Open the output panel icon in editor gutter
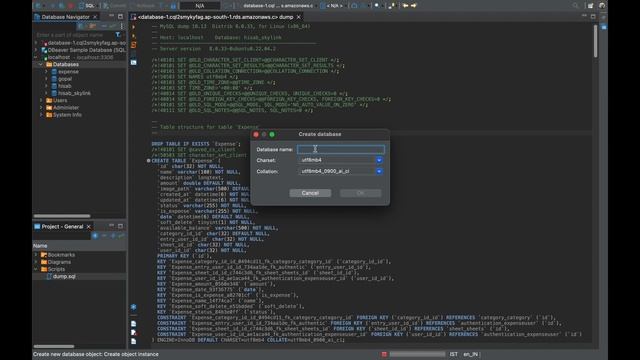The image size is (640, 360). coord(133,62)
